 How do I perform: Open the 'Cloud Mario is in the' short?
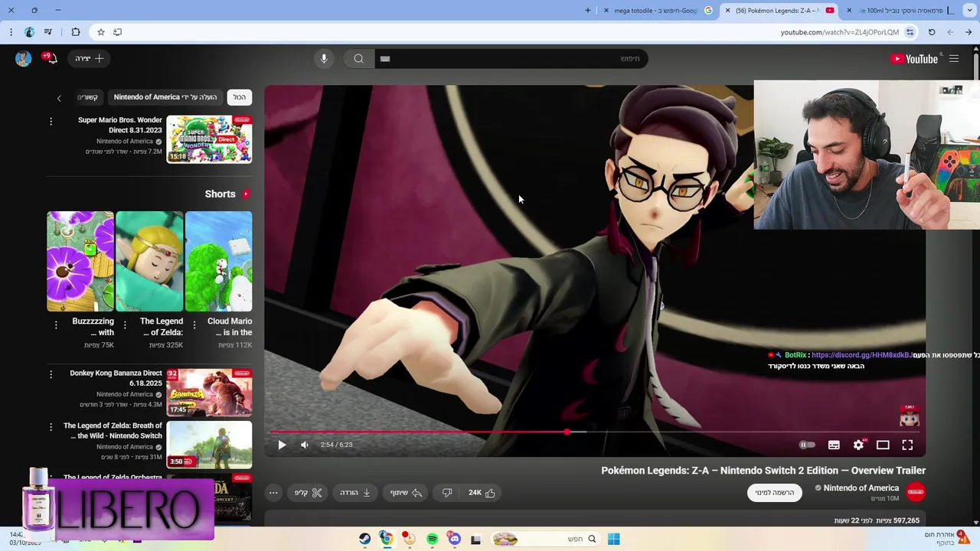[218, 262]
